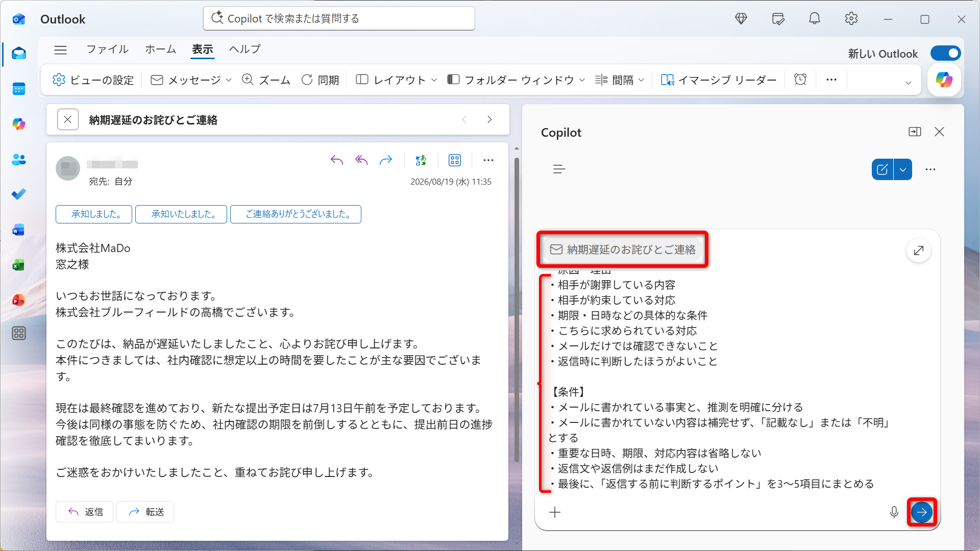Open the apps icon in message header

coord(455,160)
